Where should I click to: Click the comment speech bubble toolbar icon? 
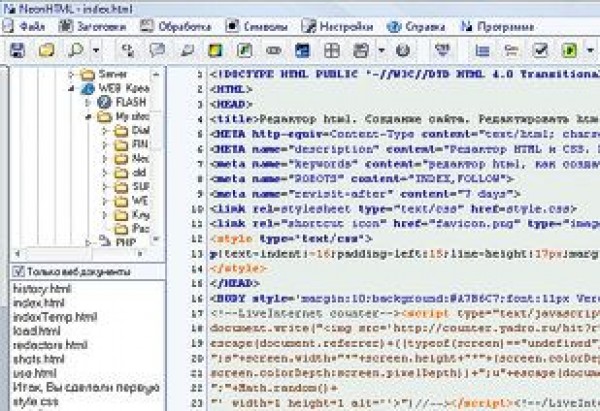coord(157,50)
